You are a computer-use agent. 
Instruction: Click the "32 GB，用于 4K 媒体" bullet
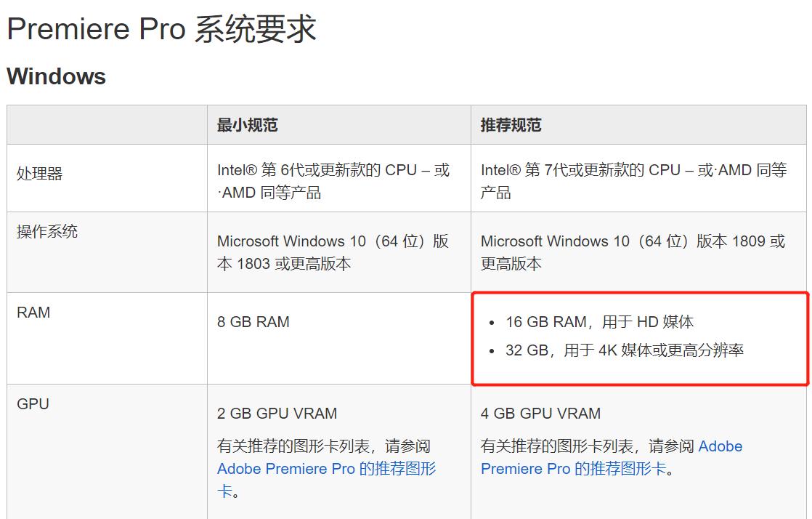[x=624, y=350]
